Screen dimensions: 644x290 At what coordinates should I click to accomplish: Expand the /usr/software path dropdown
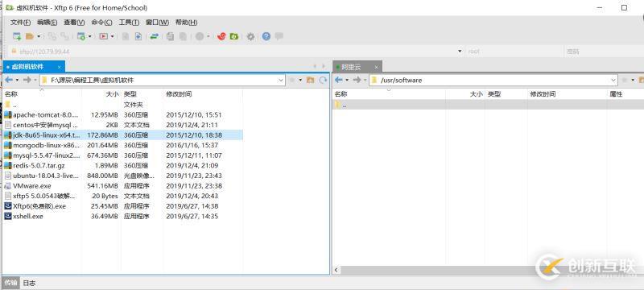(x=613, y=80)
